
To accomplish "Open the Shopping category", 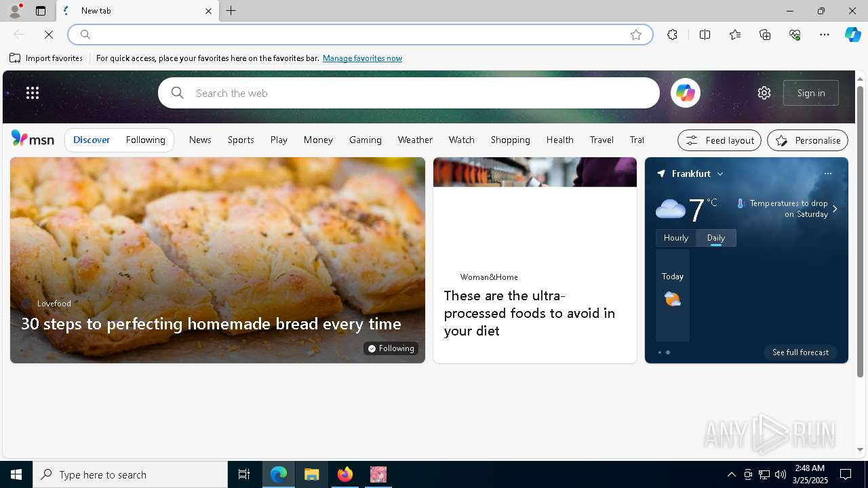I will click(x=511, y=140).
